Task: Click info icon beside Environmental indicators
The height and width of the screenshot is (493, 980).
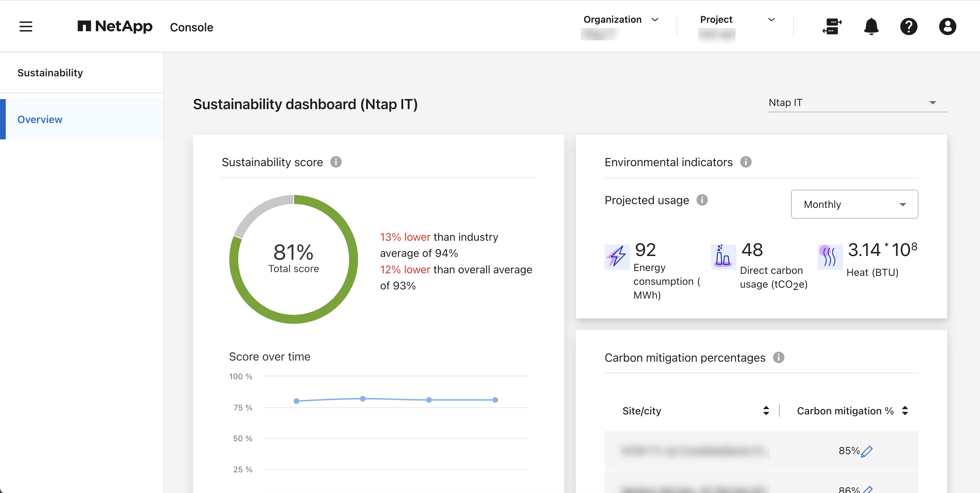Action: tap(745, 162)
